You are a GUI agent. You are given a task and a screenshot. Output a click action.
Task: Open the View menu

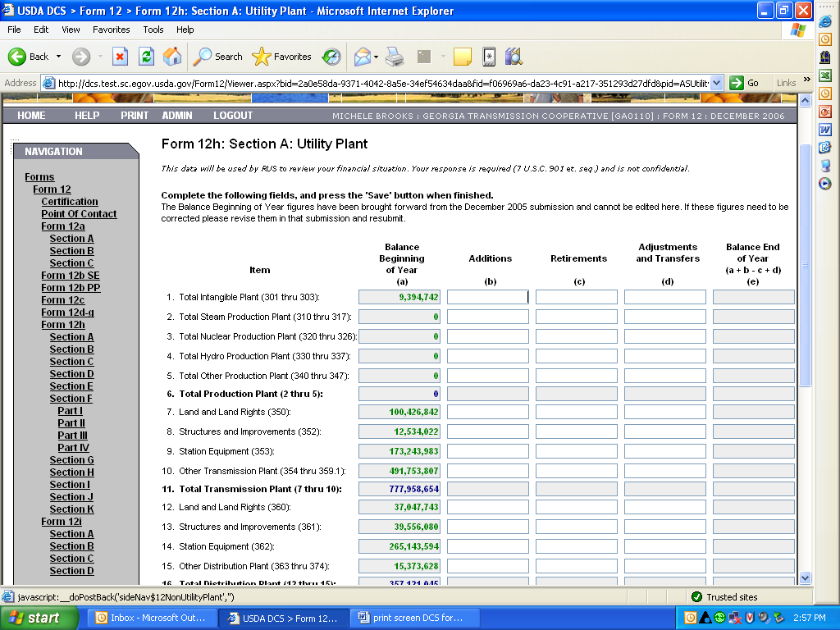[71, 30]
